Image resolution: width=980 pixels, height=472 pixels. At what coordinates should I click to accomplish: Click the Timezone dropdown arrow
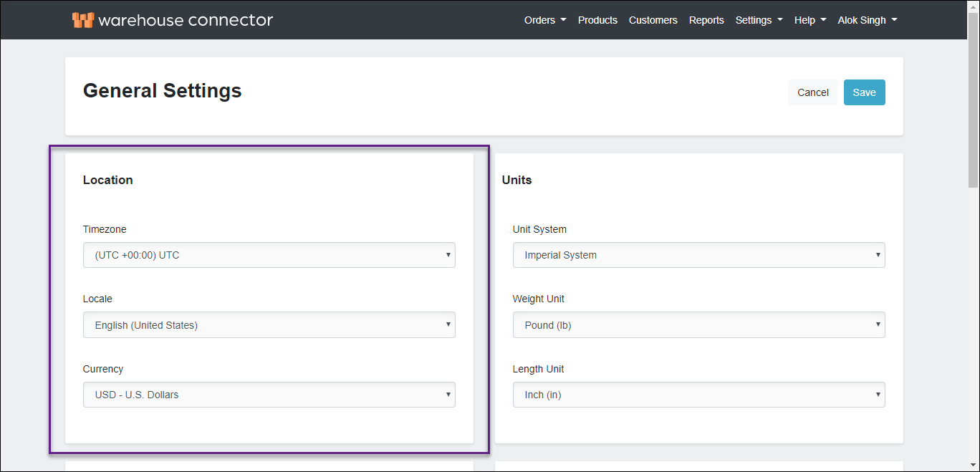point(448,255)
